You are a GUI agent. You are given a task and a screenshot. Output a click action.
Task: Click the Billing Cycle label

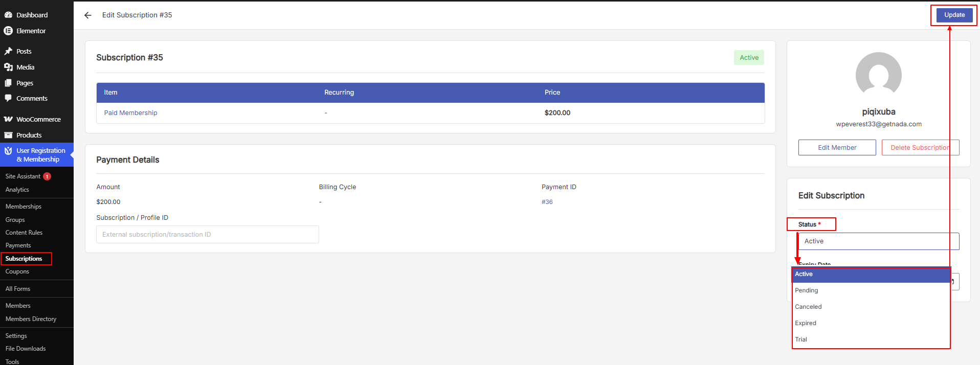coord(338,187)
